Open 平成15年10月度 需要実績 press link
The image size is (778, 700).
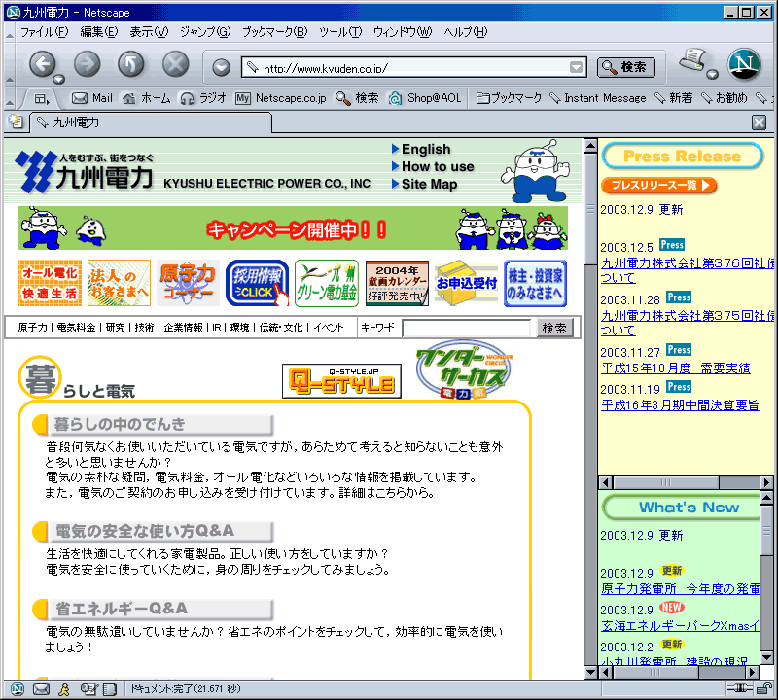(675, 368)
